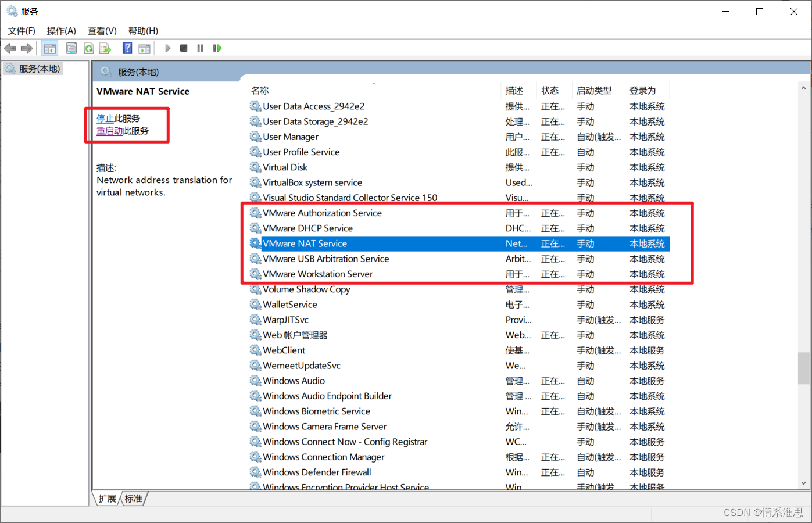Click the Start Service play icon
This screenshot has height=523, width=812.
click(167, 48)
